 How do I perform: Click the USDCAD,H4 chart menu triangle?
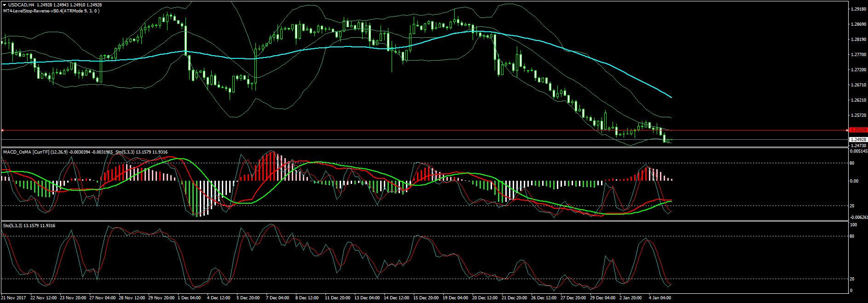4,5
